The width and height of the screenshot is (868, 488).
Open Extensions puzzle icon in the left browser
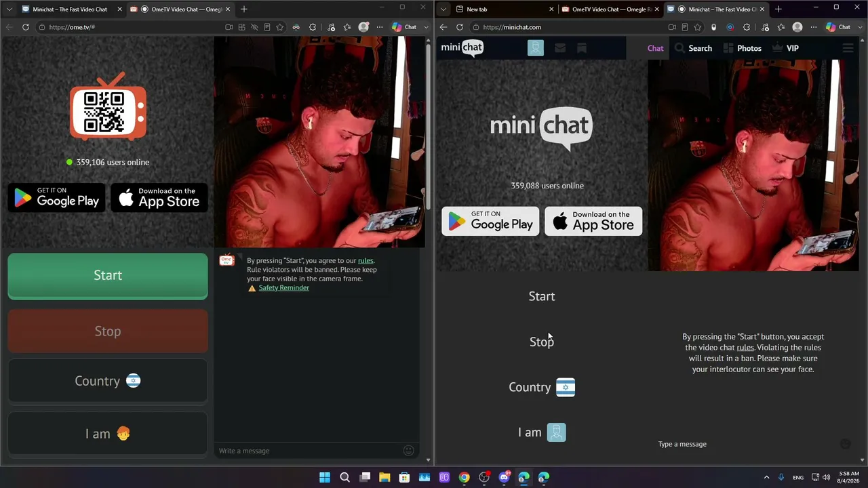[313, 27]
